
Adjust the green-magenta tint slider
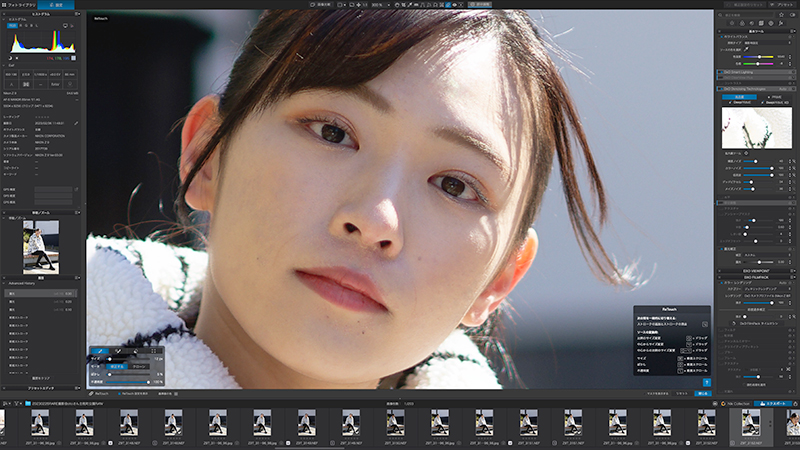click(758, 64)
